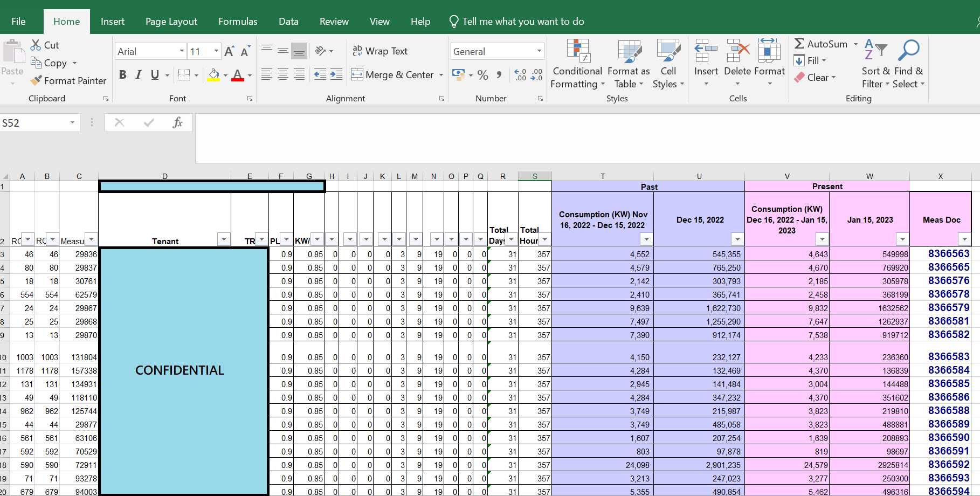Click the Percent Style icon
Viewport: 980px width, 496px height.
[x=483, y=75]
